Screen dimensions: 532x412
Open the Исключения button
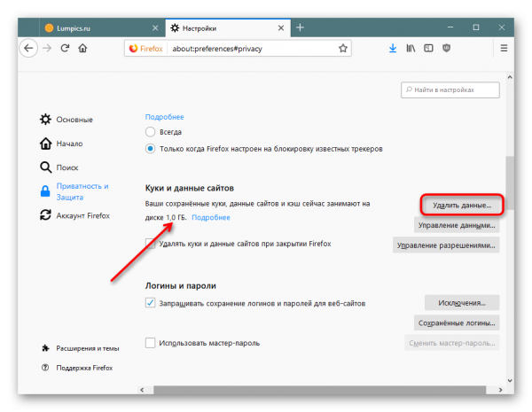(462, 302)
